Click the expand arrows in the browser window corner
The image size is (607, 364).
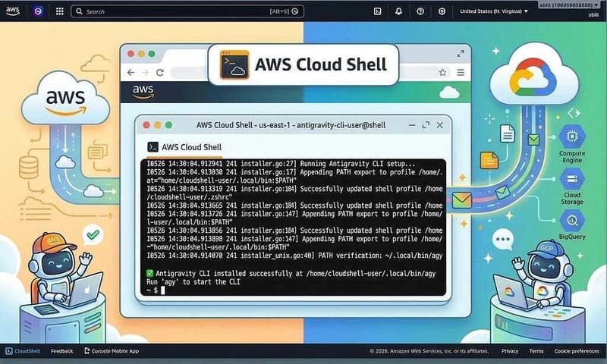click(x=461, y=53)
